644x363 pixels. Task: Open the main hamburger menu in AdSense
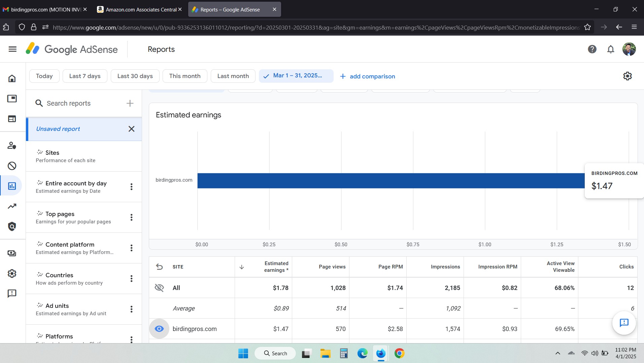point(12,49)
